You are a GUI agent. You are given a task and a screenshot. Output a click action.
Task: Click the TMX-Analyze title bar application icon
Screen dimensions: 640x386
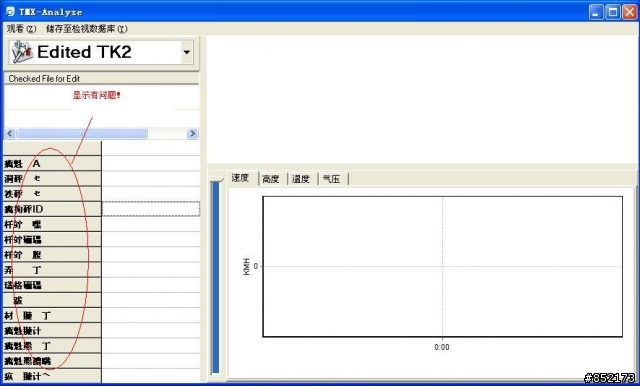click(x=10, y=11)
